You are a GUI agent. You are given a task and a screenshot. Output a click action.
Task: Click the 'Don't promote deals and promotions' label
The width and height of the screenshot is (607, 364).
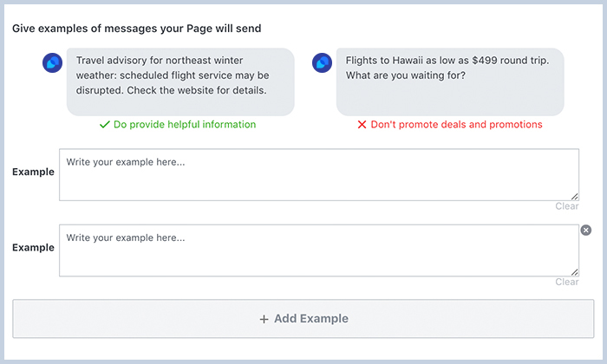[x=456, y=125]
